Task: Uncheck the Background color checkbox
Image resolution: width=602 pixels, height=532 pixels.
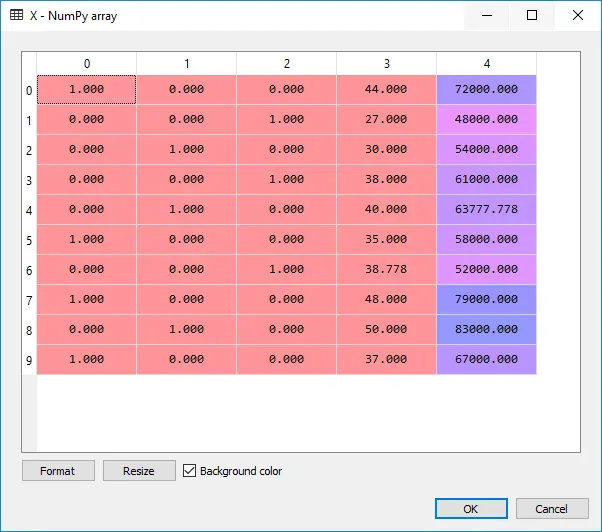Action: 189,471
